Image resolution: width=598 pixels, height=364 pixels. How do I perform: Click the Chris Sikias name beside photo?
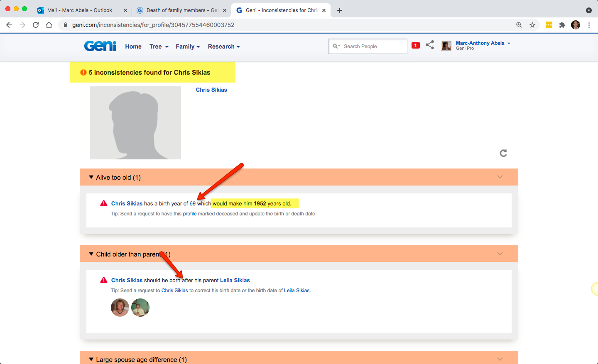[211, 90]
